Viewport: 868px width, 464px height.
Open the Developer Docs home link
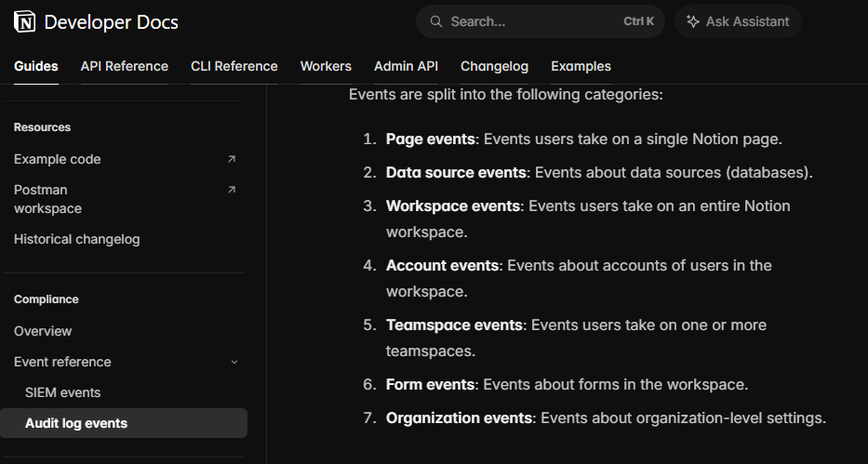[x=97, y=22]
